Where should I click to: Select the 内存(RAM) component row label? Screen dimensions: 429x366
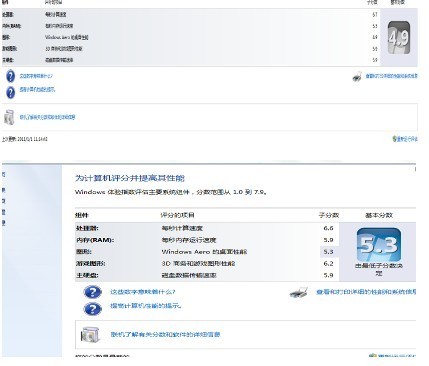click(x=95, y=240)
